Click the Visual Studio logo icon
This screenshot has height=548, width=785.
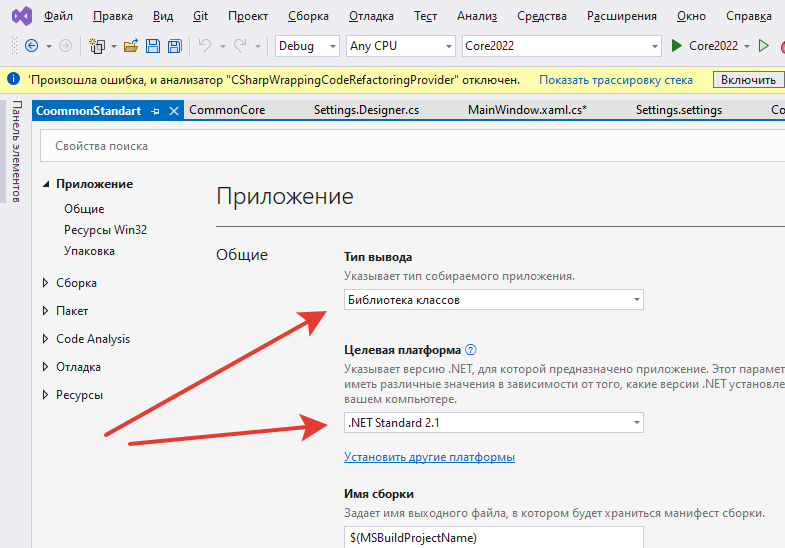tap(22, 16)
